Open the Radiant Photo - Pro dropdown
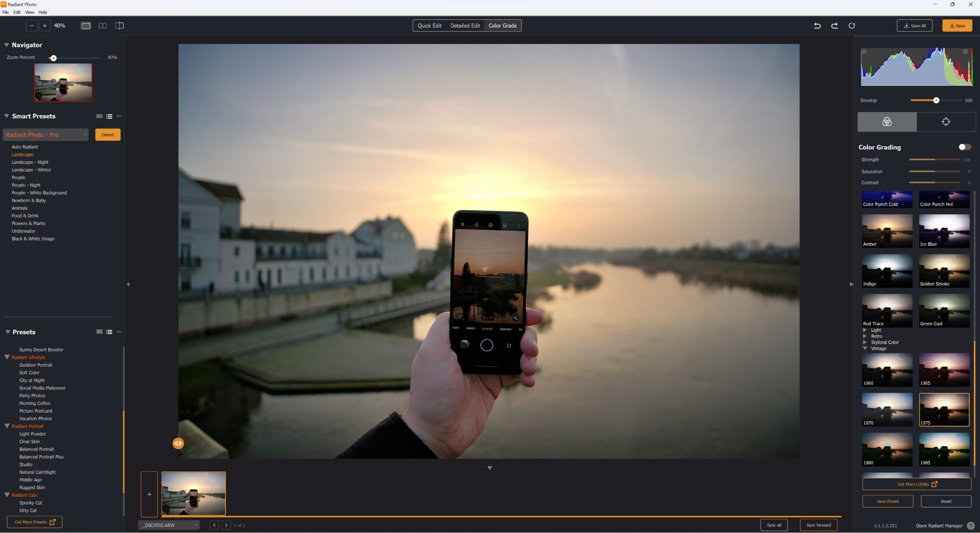Image resolution: width=980 pixels, height=533 pixels. [46, 135]
